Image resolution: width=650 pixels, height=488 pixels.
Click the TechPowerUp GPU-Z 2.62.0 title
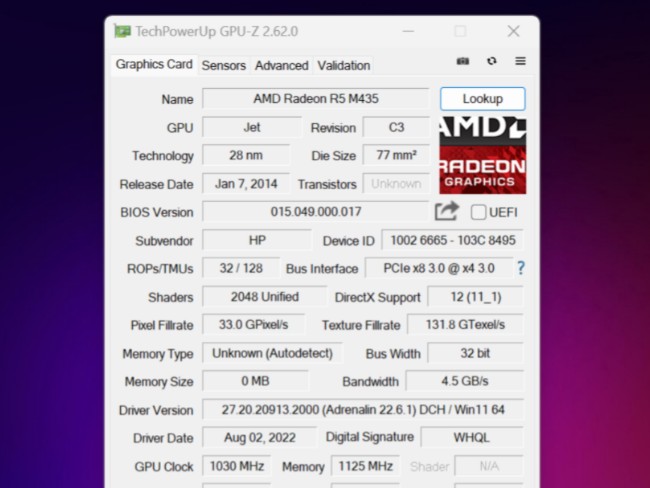[x=216, y=31]
